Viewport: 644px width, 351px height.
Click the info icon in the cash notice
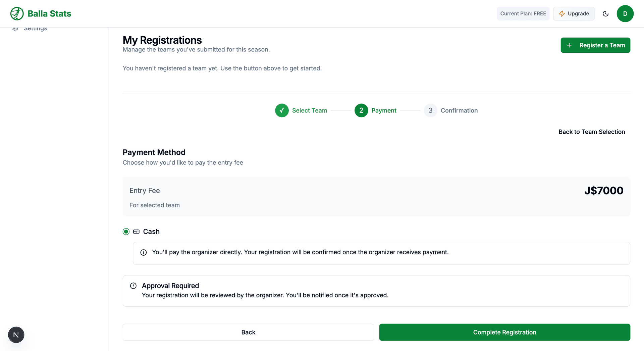click(144, 252)
